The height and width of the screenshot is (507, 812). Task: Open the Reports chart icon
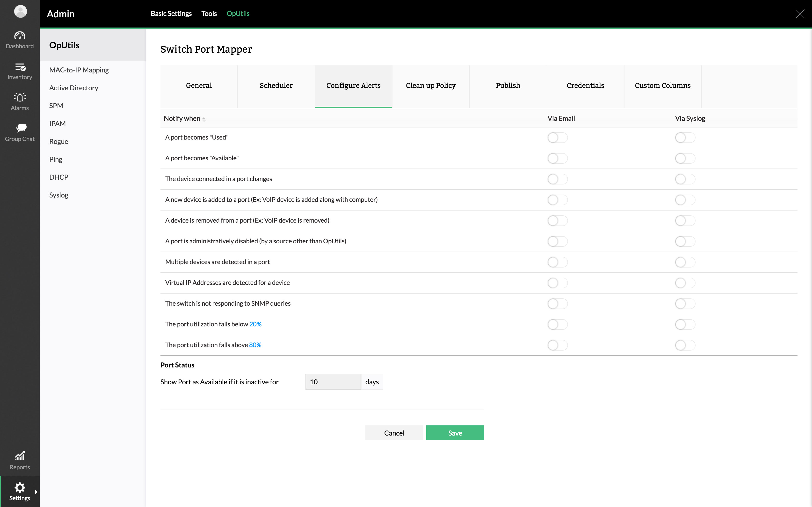(x=20, y=455)
